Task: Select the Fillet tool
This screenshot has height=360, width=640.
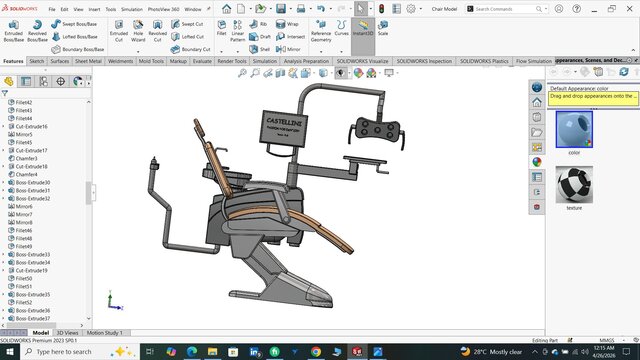Action: click(222, 28)
